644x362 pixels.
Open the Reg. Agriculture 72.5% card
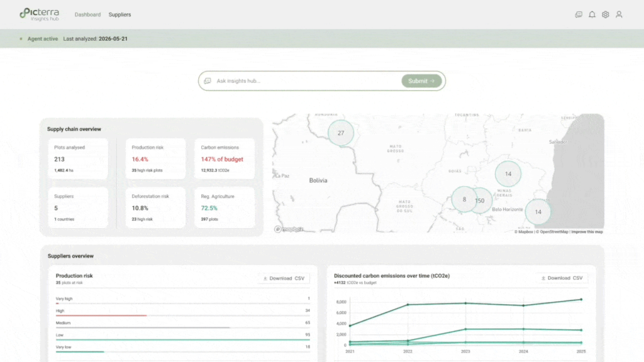point(225,207)
